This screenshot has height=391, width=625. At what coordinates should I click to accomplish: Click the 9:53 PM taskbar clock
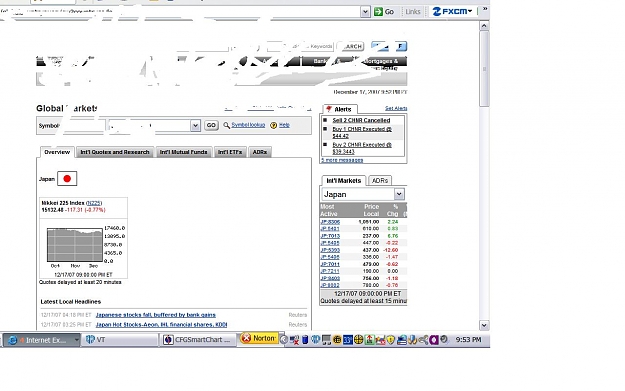pos(468,340)
